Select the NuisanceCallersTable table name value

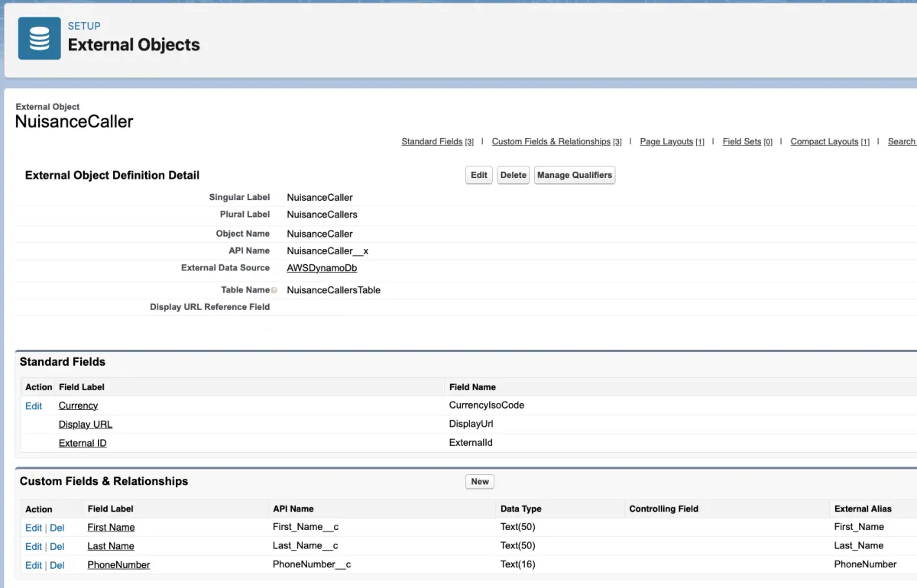point(333,290)
